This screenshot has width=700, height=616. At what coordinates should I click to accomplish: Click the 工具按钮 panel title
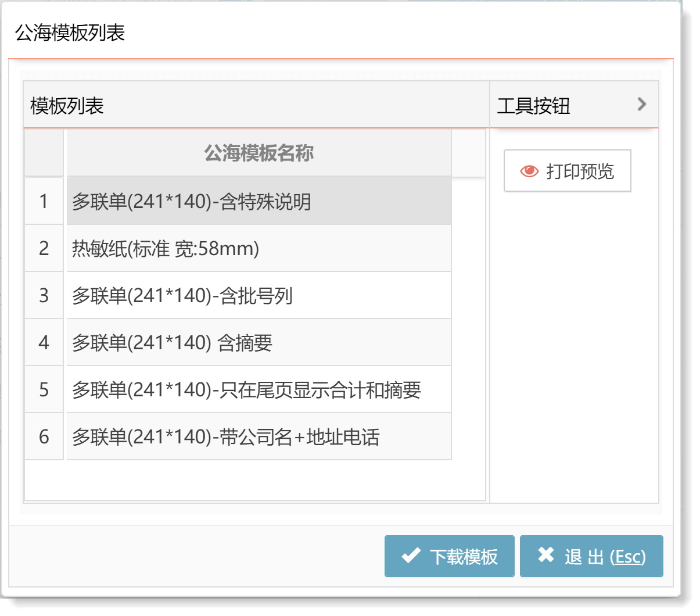[x=533, y=106]
